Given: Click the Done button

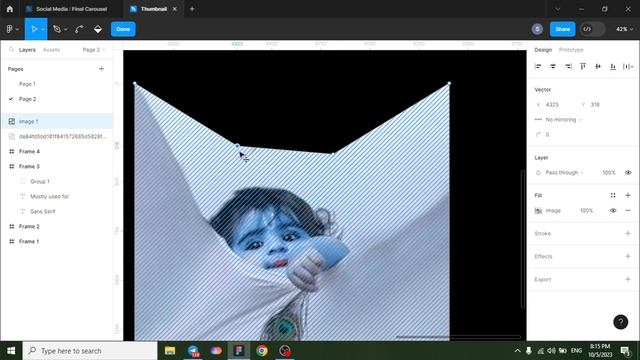Looking at the screenshot, I should click(x=123, y=29).
